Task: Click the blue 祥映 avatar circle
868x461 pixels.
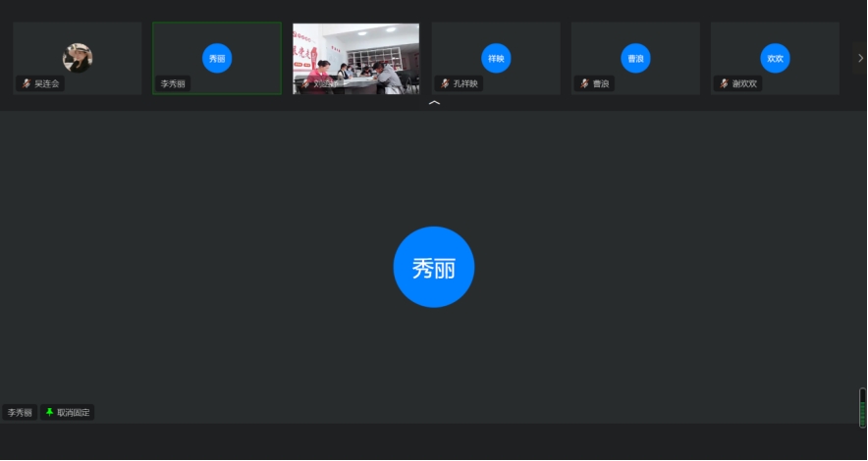Action: click(496, 58)
